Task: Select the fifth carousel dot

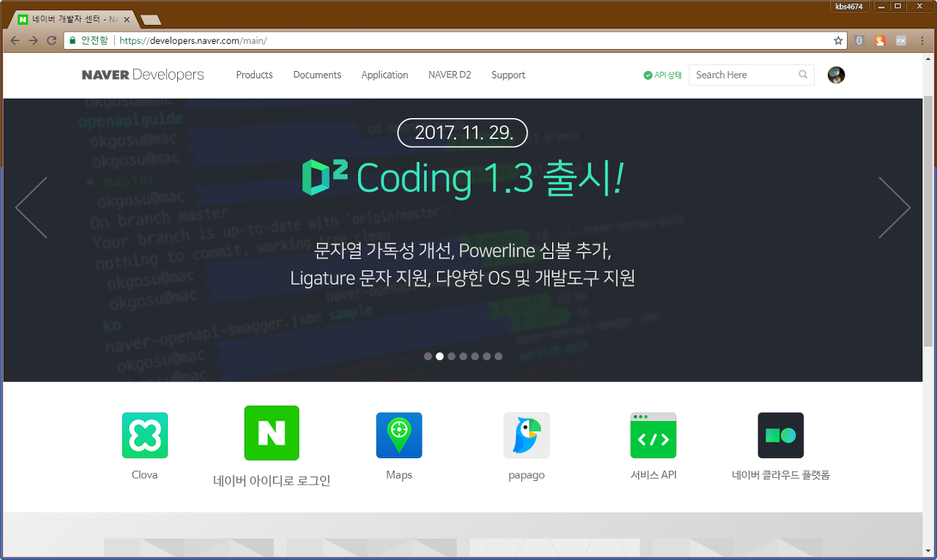Action: 475,356
